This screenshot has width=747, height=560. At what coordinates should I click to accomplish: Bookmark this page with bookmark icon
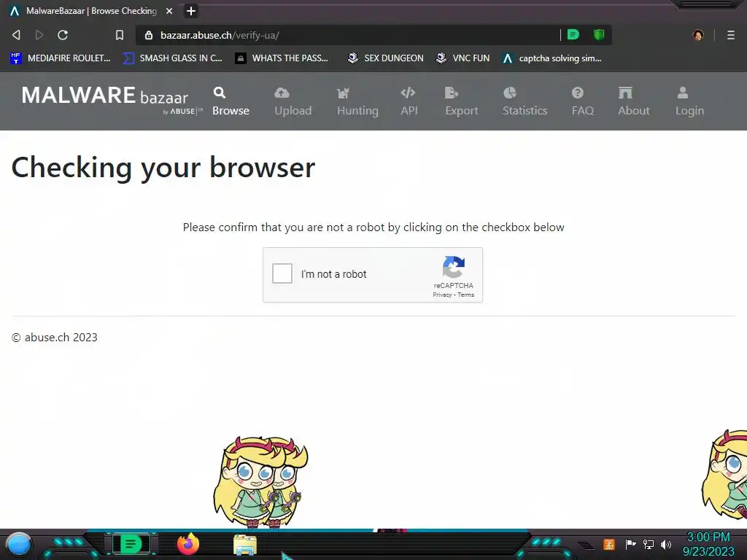coord(120,35)
